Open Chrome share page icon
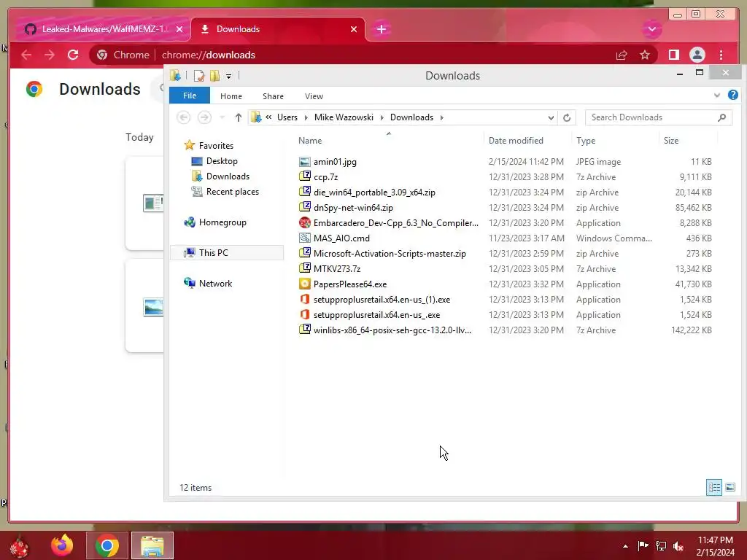Viewport: 747px width, 560px height. (622, 55)
